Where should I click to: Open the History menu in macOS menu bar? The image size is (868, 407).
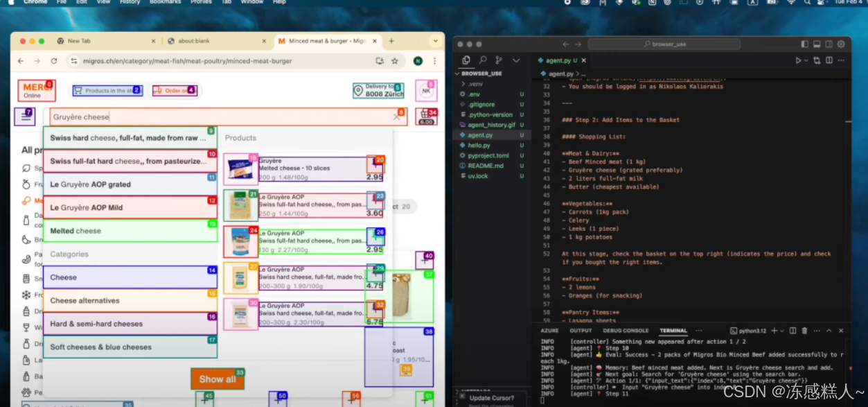pyautogui.click(x=130, y=2)
